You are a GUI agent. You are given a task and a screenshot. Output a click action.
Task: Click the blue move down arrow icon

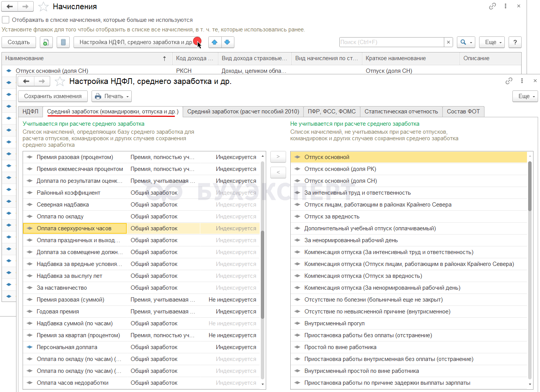pos(227,42)
